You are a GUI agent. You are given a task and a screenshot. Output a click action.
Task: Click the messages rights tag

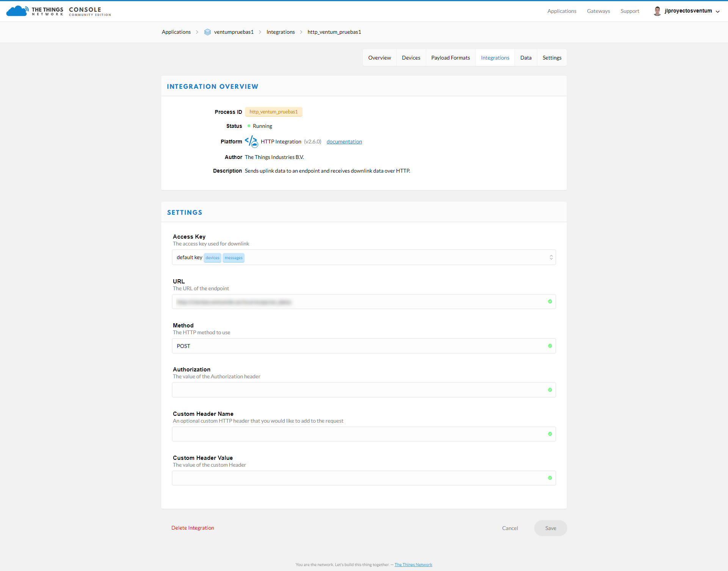pyautogui.click(x=233, y=258)
